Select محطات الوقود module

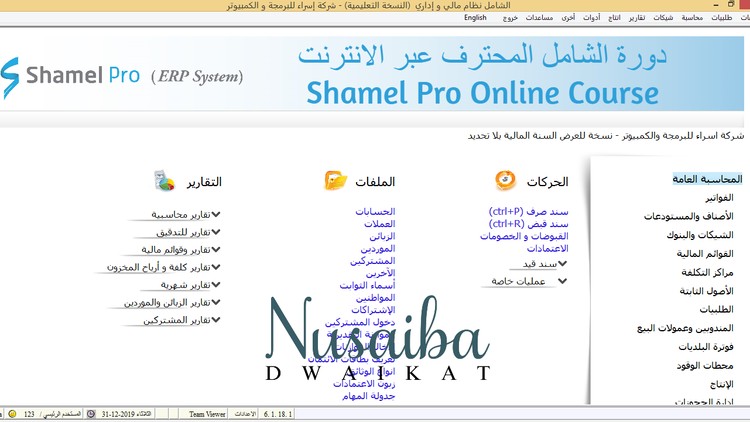[x=705, y=366]
